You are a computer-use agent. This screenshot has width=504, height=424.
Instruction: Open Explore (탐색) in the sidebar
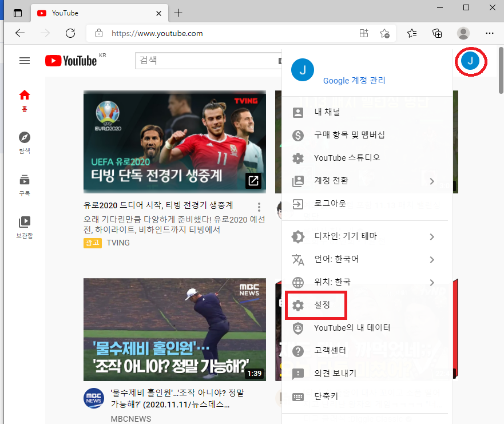[x=25, y=143]
